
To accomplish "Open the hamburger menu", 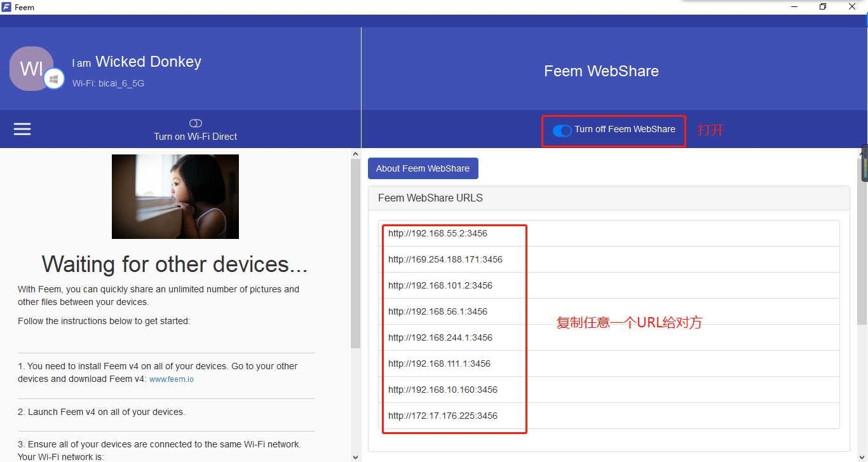I will tap(22, 128).
